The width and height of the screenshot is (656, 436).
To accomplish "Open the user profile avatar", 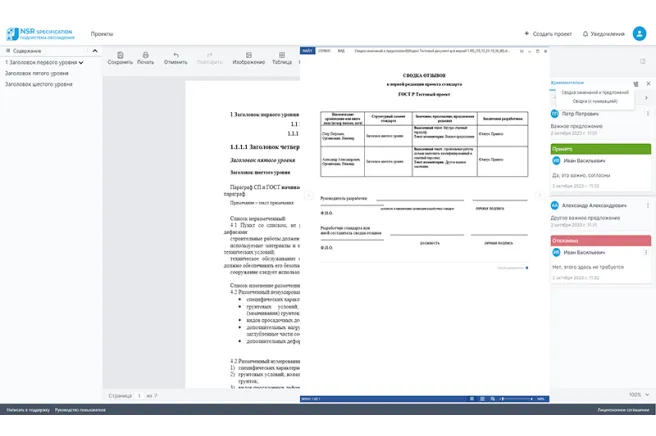I will (x=639, y=33).
